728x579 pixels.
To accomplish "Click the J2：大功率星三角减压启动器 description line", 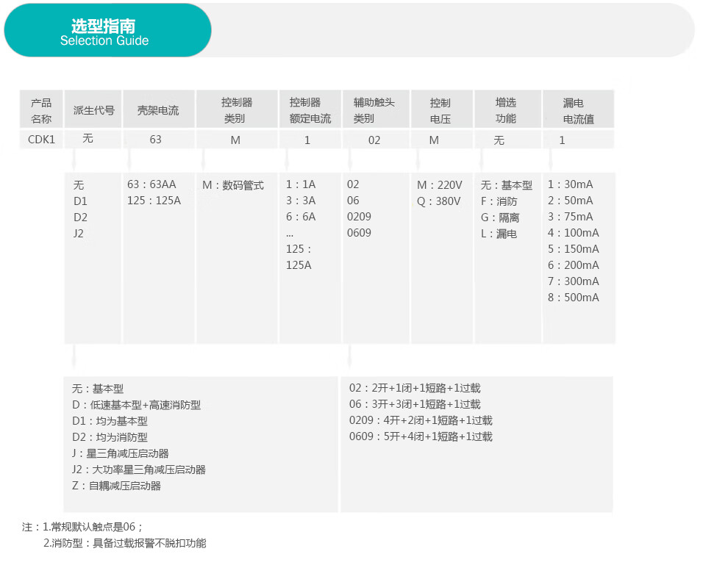I will click(x=138, y=470).
